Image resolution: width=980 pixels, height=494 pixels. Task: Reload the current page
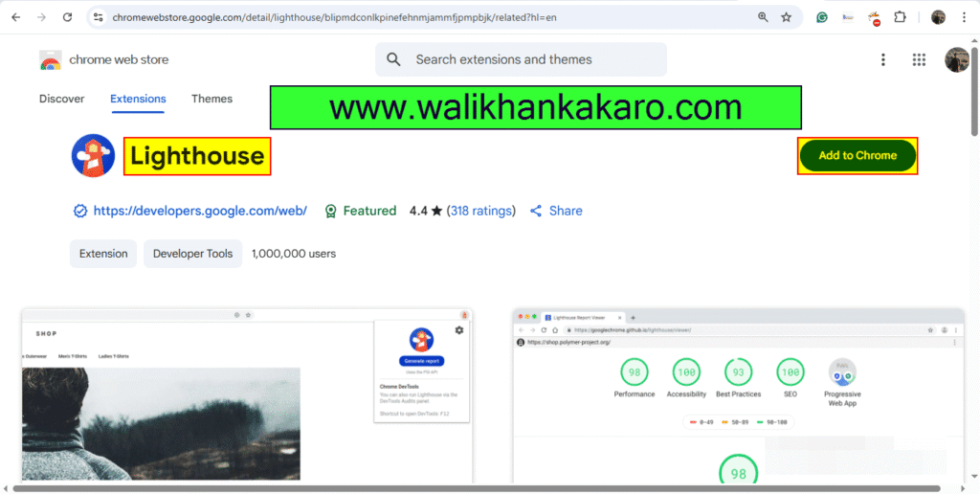click(x=68, y=17)
